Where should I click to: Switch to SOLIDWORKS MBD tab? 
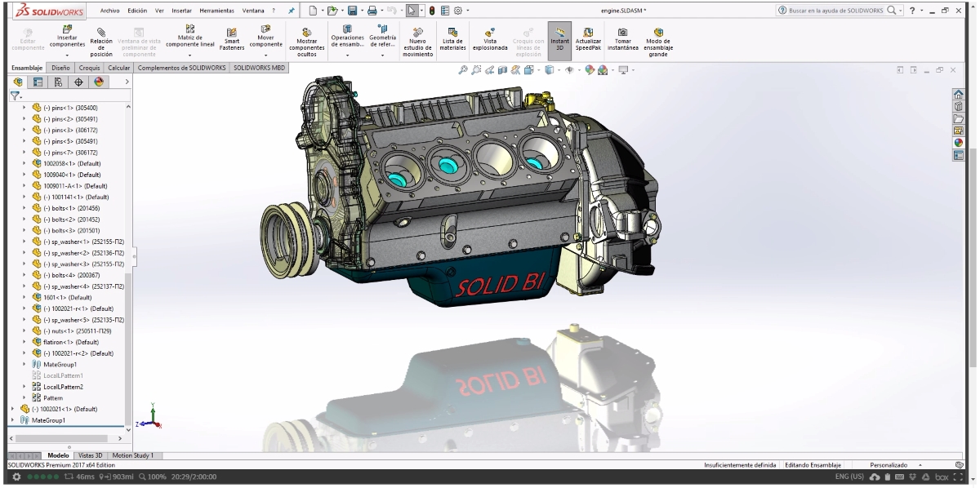[x=260, y=68]
